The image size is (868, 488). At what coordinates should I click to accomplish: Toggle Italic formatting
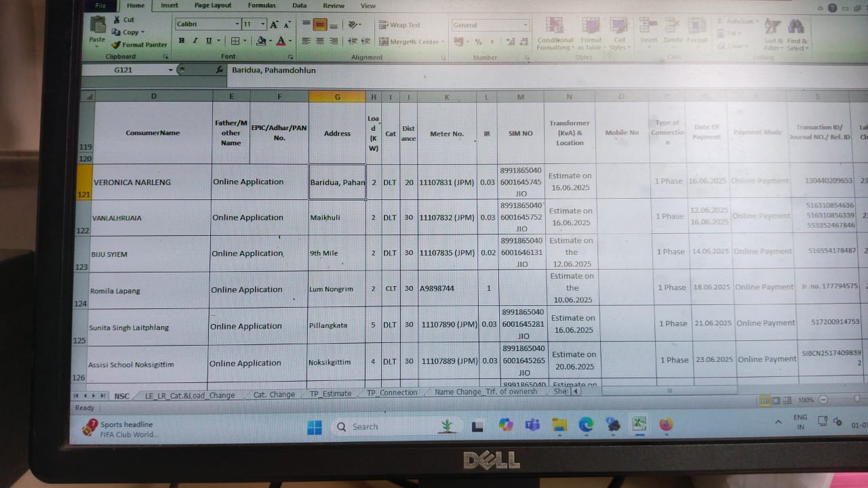coord(195,41)
